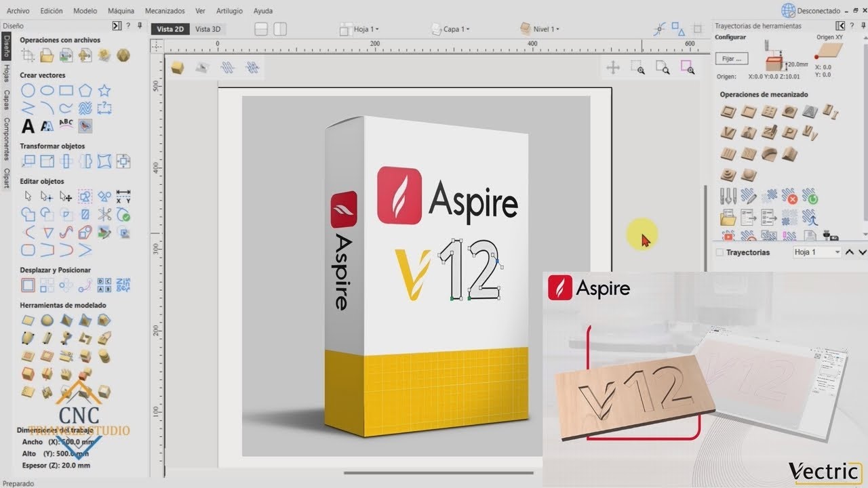Select the Draw Rectangle tool
The width and height of the screenshot is (868, 488).
coord(66,90)
